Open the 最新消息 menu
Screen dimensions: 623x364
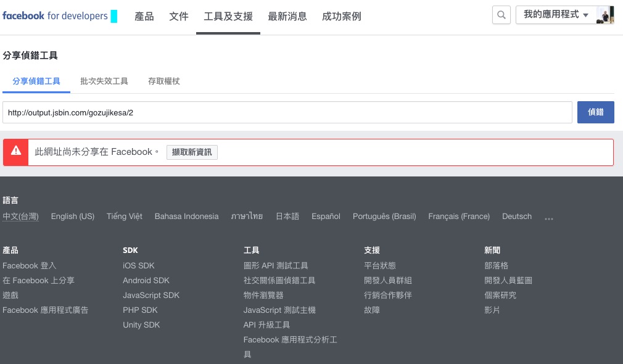tap(287, 16)
